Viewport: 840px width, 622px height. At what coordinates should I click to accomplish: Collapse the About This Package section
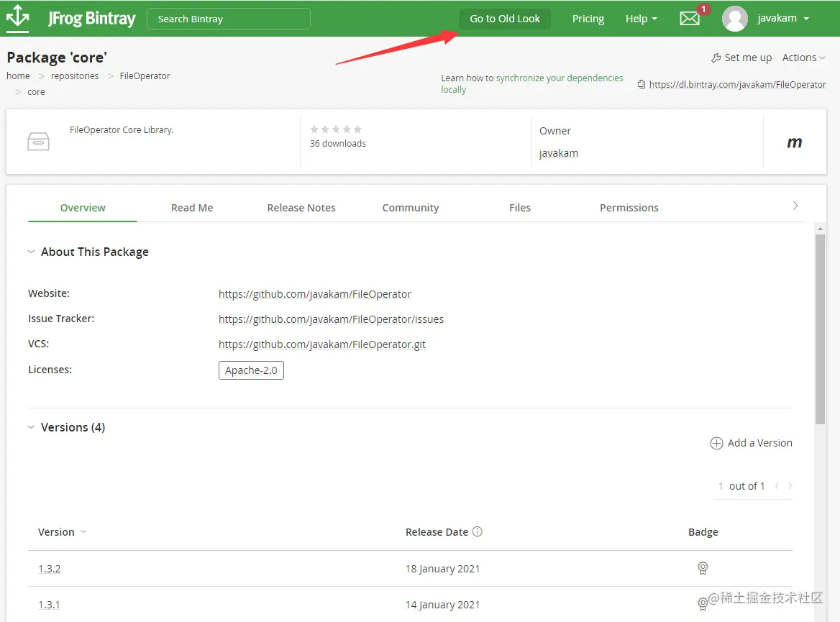point(31,251)
